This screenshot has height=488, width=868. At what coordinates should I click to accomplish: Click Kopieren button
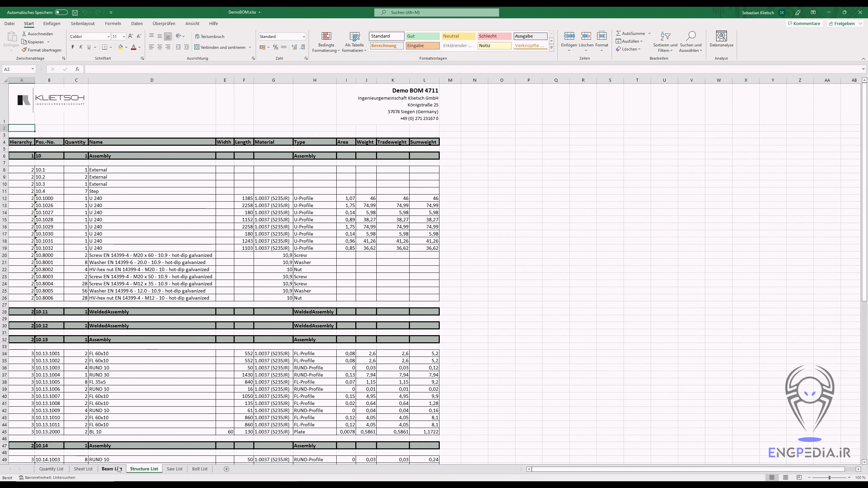pos(33,42)
